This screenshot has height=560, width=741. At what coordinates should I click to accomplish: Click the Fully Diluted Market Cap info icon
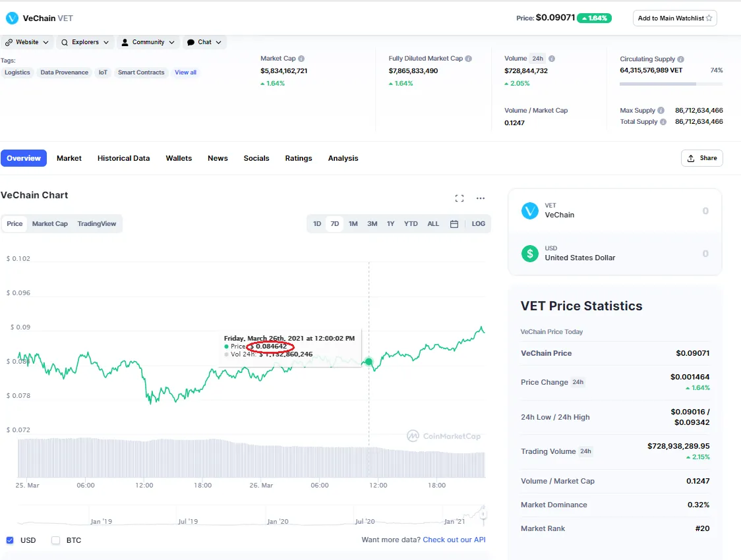tap(468, 59)
